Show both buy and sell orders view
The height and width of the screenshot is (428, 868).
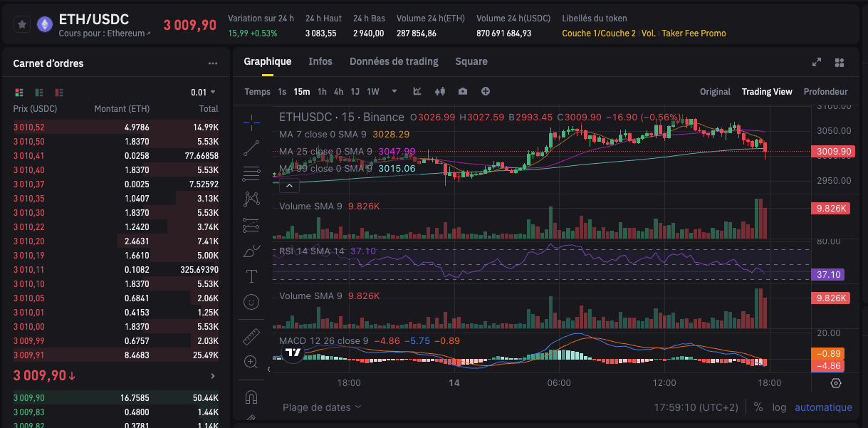[x=19, y=93]
